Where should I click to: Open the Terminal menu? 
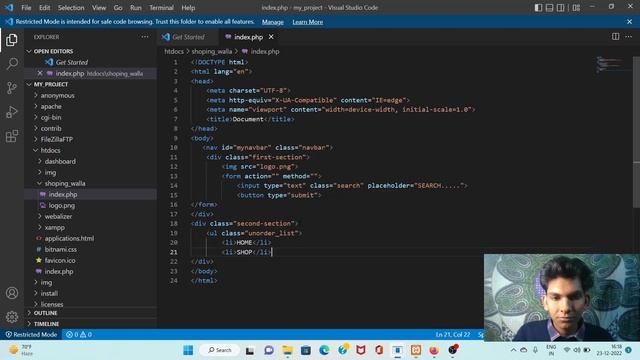[161, 8]
